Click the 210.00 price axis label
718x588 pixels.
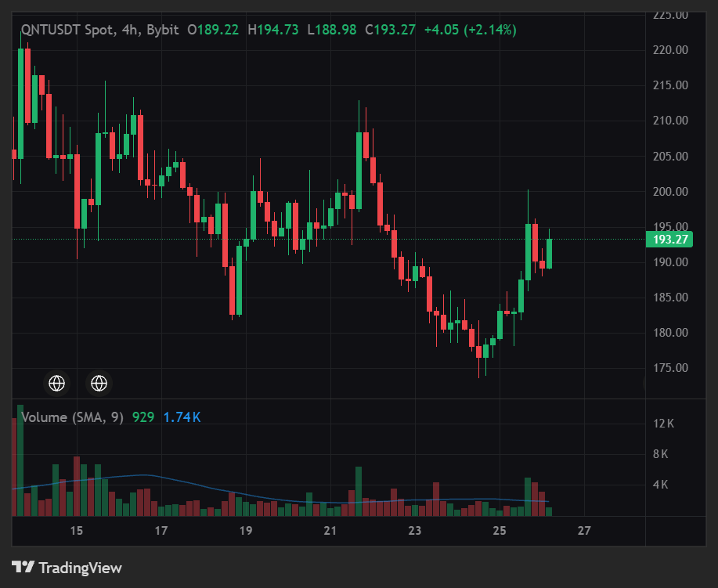pos(670,121)
